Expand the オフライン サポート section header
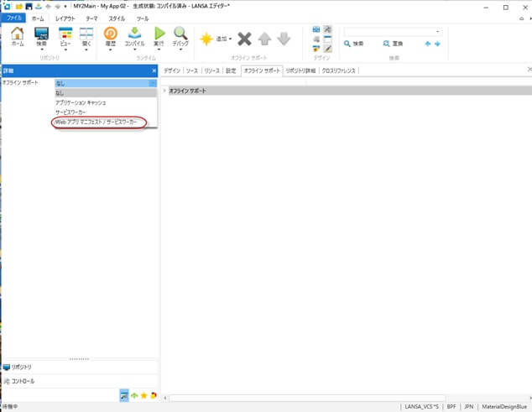The width and height of the screenshot is (532, 412). click(x=165, y=90)
